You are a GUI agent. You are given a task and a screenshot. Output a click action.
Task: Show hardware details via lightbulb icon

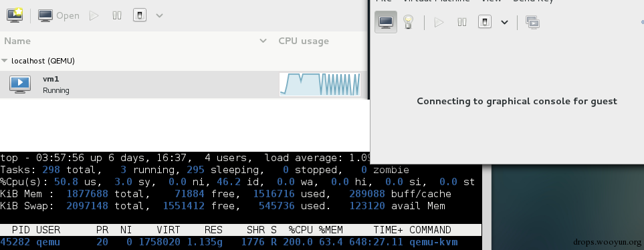point(408,22)
